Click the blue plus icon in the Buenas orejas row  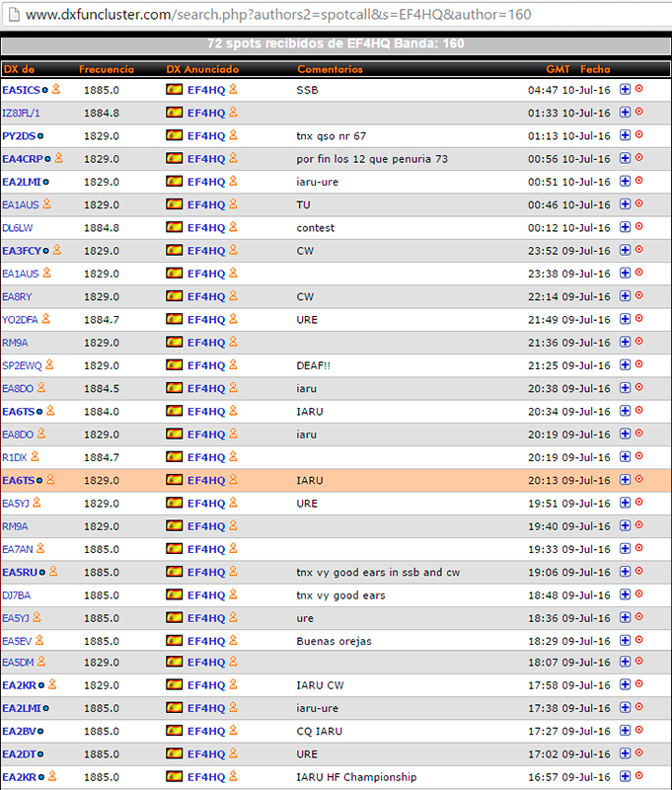pos(625,640)
